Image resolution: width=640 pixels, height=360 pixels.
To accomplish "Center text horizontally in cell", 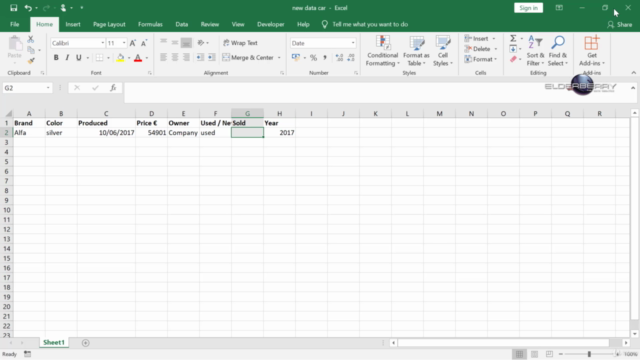I will click(175, 58).
